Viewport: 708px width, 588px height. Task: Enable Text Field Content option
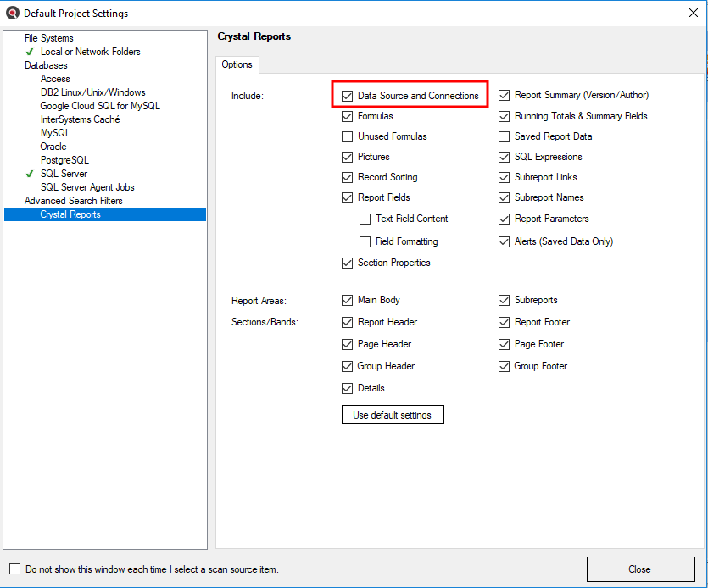pos(365,219)
